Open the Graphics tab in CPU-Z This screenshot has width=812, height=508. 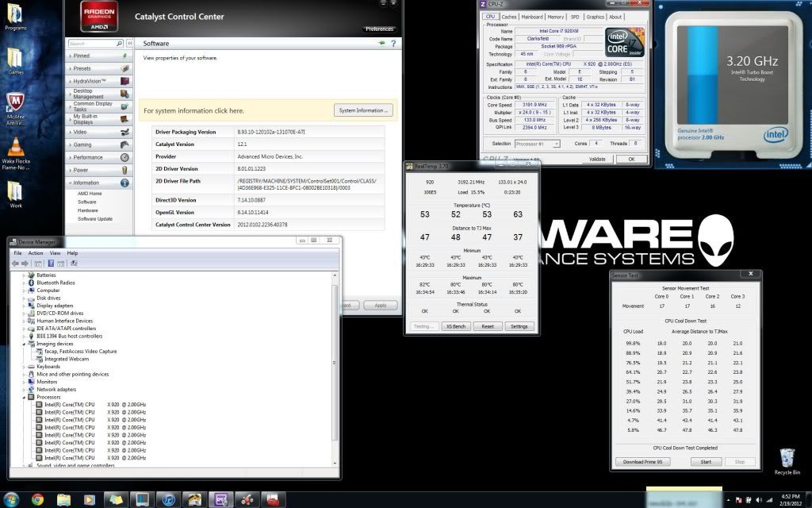click(595, 17)
